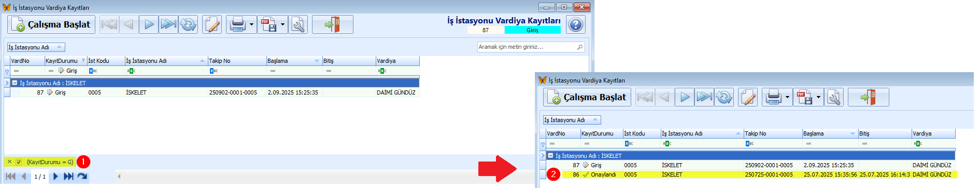Go to next record, left window toolbar
Screen dimensions: 980x188
[x=149, y=24]
